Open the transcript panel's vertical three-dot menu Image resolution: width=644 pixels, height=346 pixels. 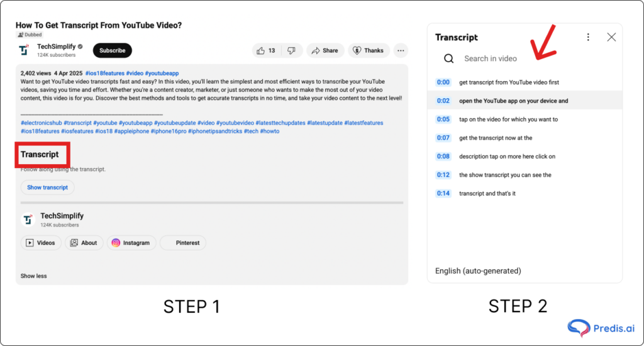coord(588,37)
